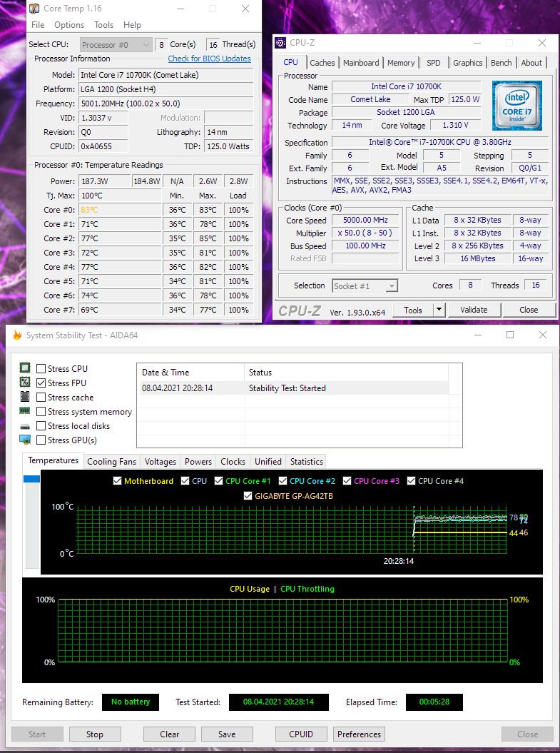Click the disk drive icon beside Stress local disks

pos(25,426)
